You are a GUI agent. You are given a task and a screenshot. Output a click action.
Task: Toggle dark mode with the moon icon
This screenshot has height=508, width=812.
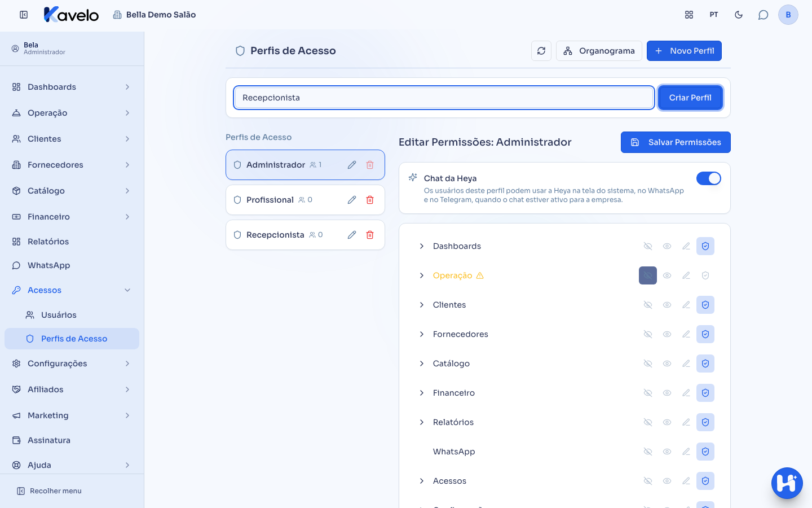[739, 15]
